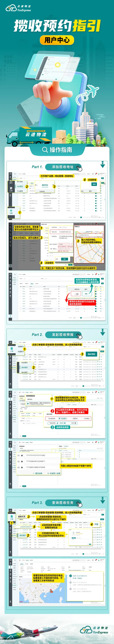Select 批量寄件 in the Part 2 order menu
The image size is (114, 644).
point(21,352)
